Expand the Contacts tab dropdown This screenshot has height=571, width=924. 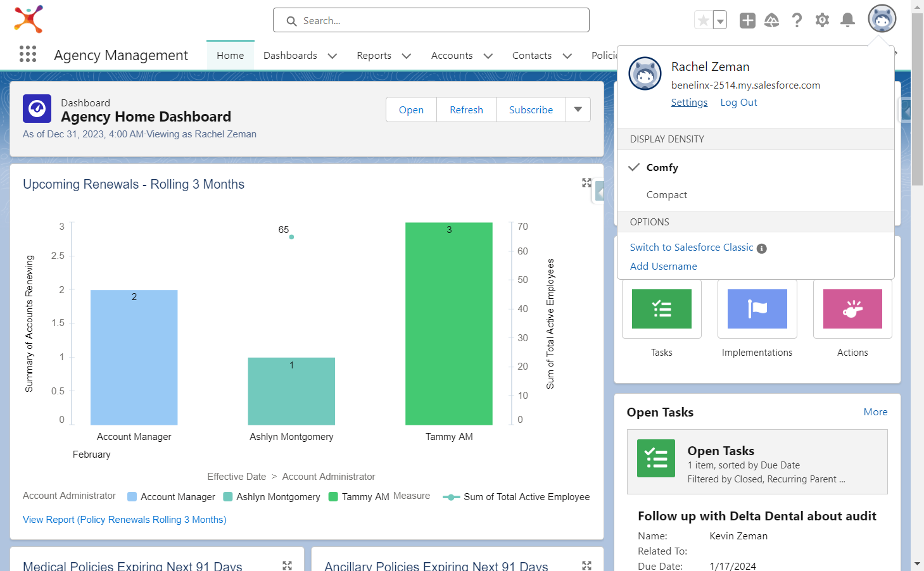567,56
